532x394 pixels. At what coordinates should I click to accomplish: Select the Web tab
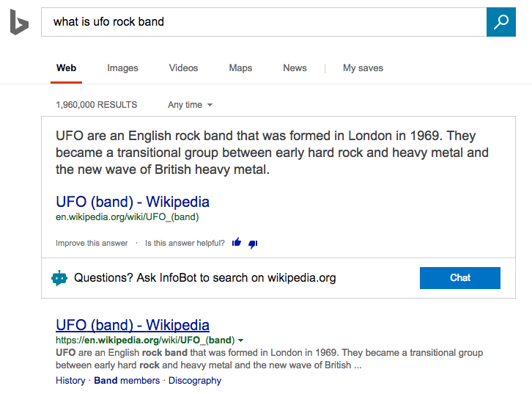pyautogui.click(x=66, y=68)
